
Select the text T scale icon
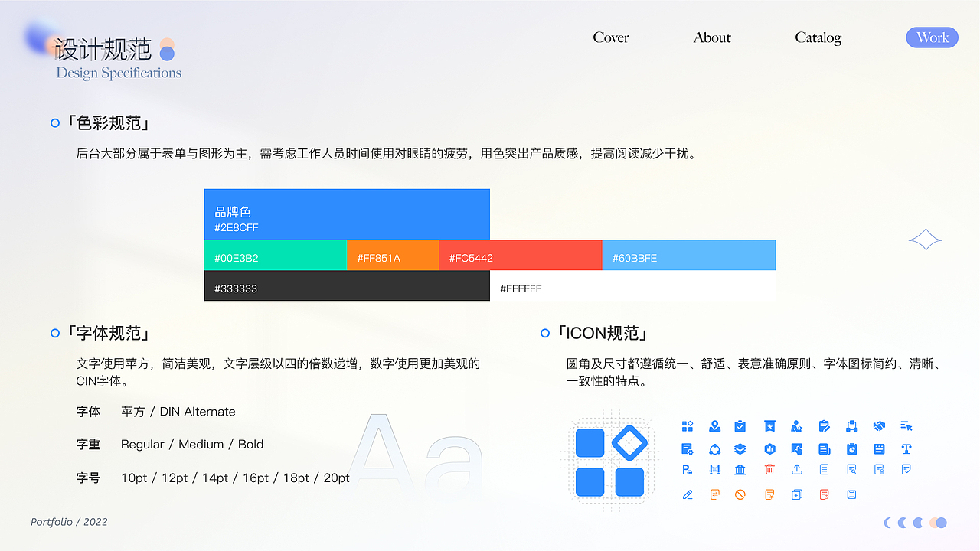[x=906, y=449]
